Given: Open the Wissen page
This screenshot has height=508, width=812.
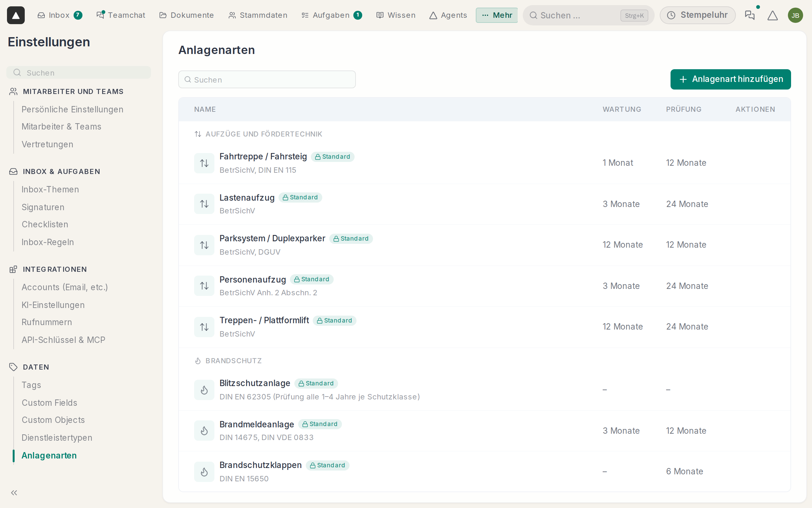Looking at the screenshot, I should pyautogui.click(x=396, y=15).
